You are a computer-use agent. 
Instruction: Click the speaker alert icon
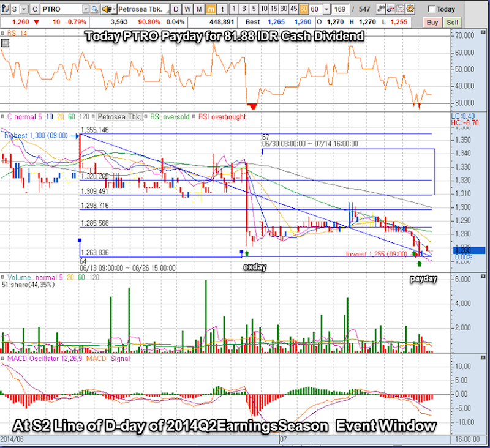click(107, 9)
